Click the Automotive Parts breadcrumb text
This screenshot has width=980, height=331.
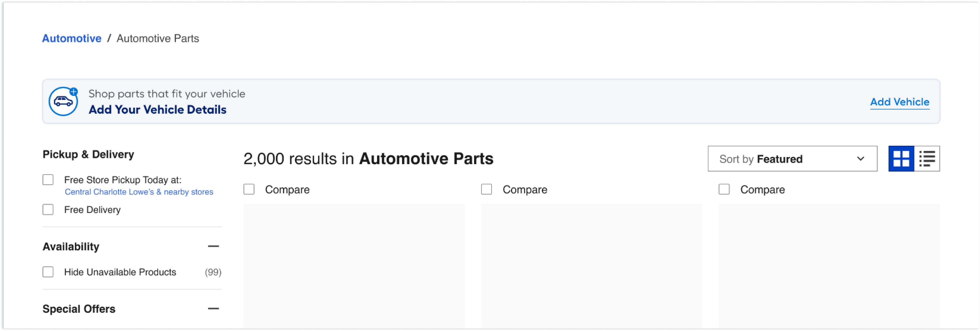click(x=157, y=38)
